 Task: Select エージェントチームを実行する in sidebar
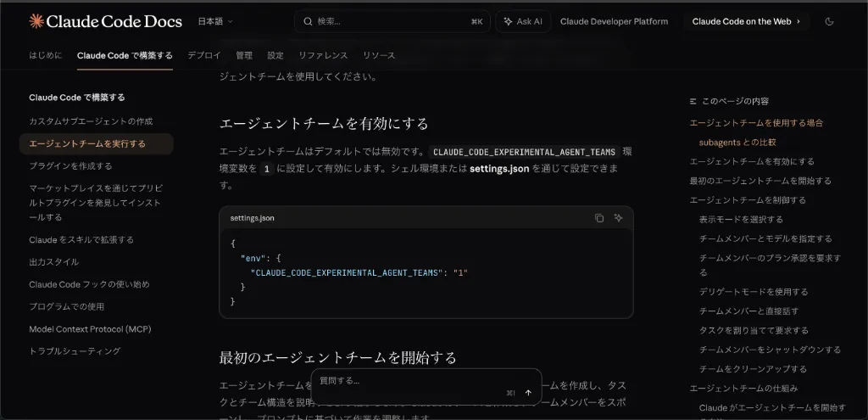tap(97, 143)
